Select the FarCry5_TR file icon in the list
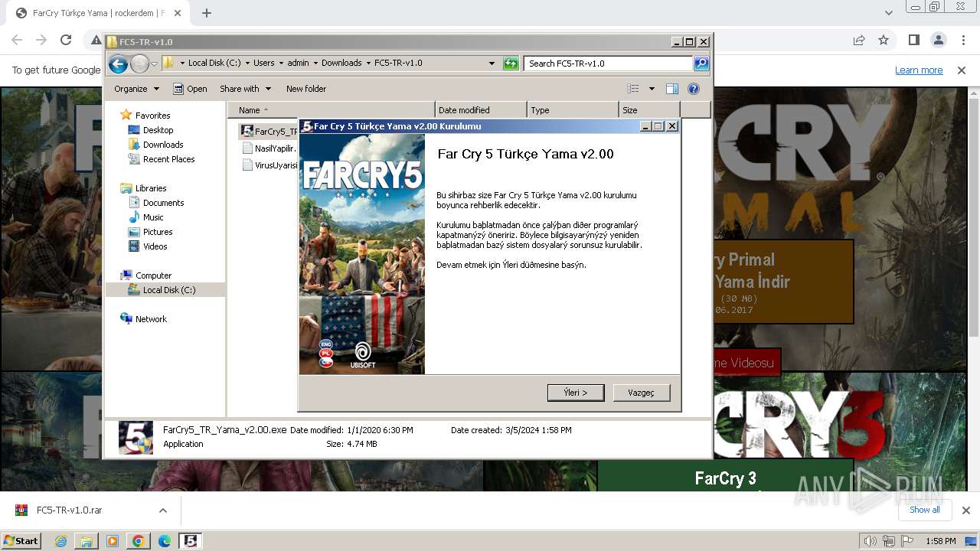 (x=247, y=131)
